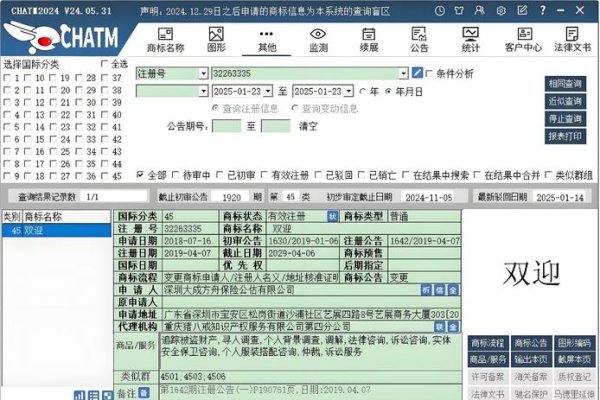This screenshot has height=400, width=600.
Task: Check the 待审中 filter
Action: click(x=175, y=175)
